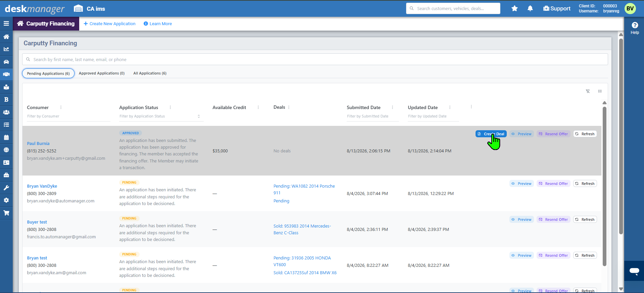Open the Paul Burnia consumer link
The width and height of the screenshot is (644, 293).
click(38, 143)
